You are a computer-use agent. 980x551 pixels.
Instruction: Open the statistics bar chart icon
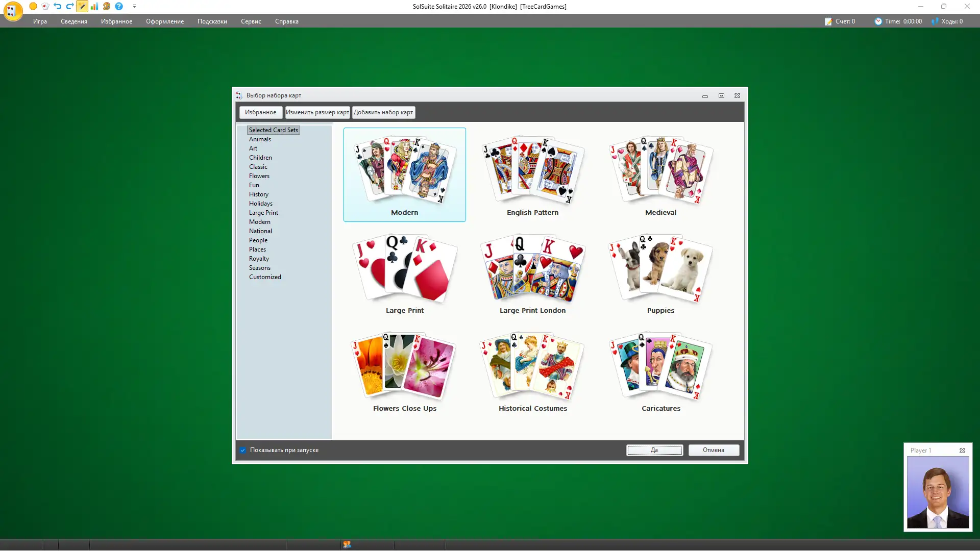(94, 7)
